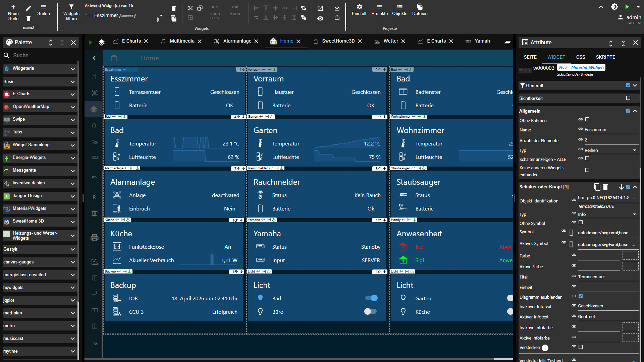This screenshot has width=644, height=362.
Task: Cut the selected widget with scissors icon
Action: click(191, 8)
